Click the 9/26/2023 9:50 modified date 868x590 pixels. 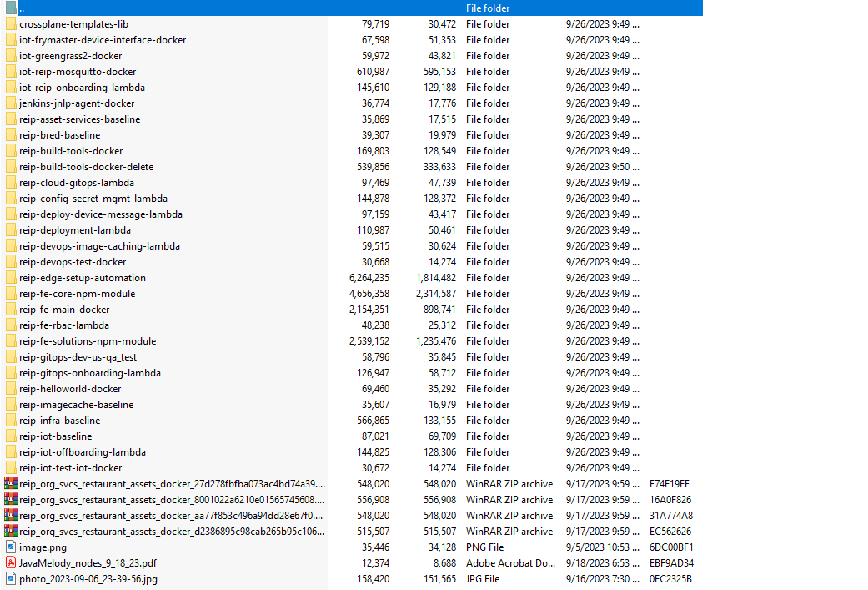[602, 167]
